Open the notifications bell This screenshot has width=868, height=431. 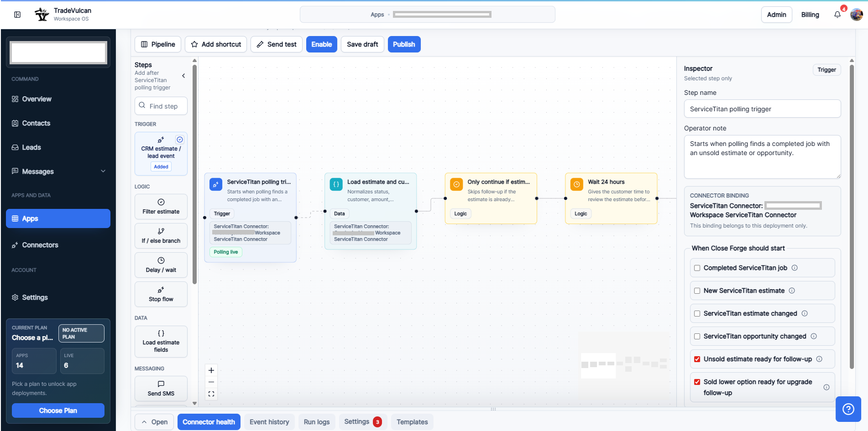[837, 15]
